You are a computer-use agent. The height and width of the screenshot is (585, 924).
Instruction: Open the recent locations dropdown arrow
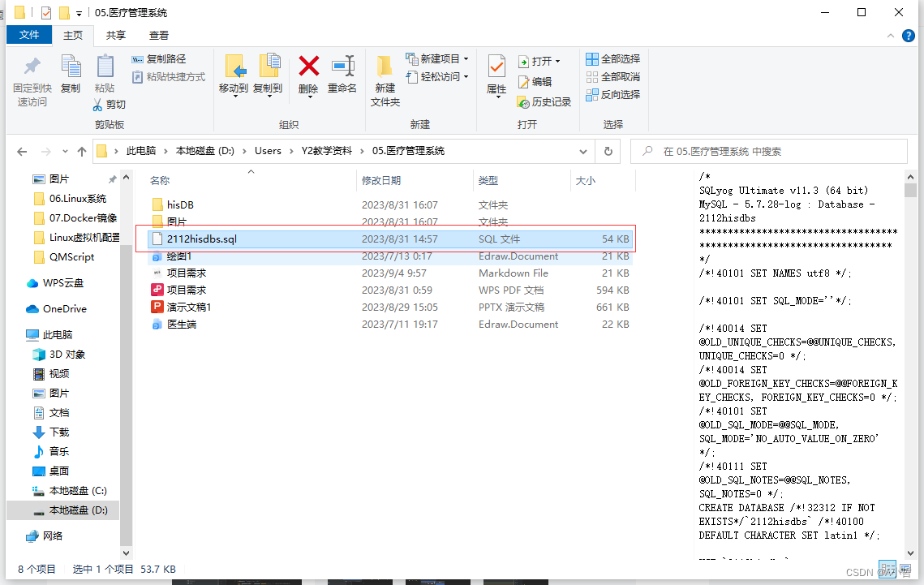(65, 152)
